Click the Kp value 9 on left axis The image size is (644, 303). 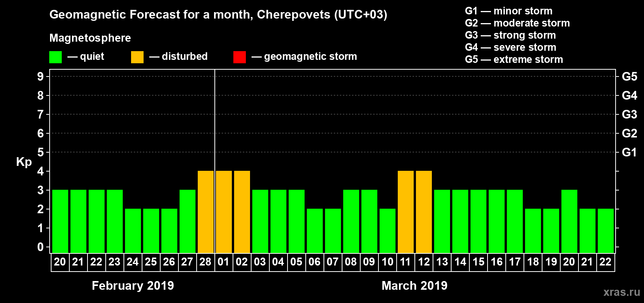(x=41, y=77)
